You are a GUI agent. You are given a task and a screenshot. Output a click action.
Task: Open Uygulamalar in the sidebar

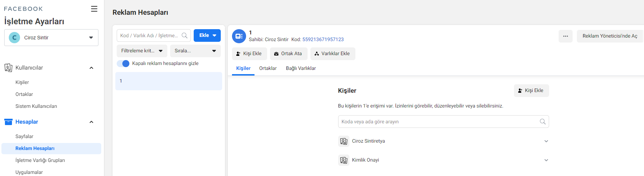[x=29, y=172]
